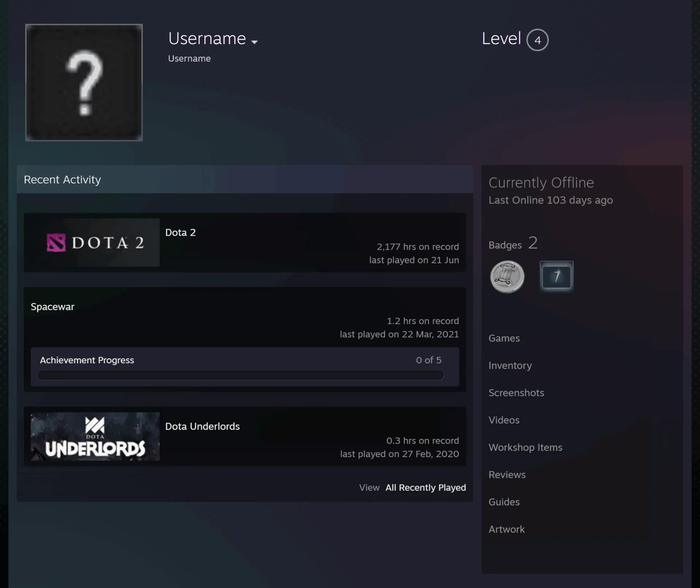Open the Videos section

coord(504,420)
